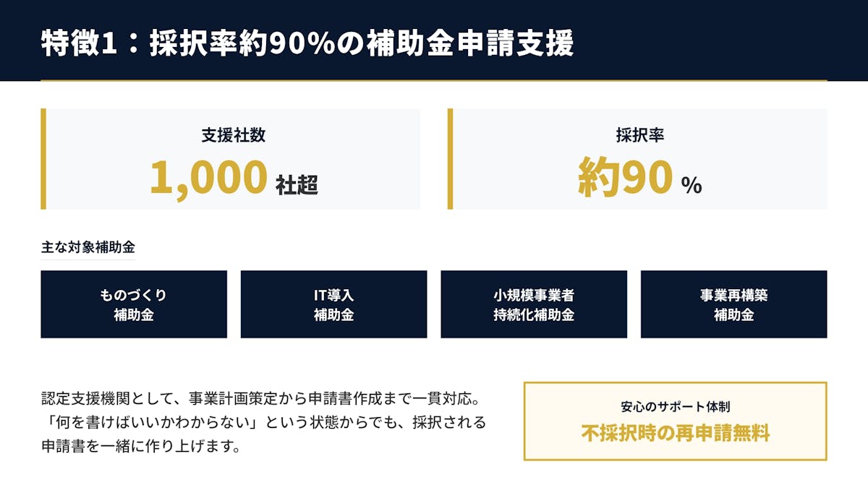Click the gold divider line under the title
The height and width of the screenshot is (488, 868).
tap(434, 80)
